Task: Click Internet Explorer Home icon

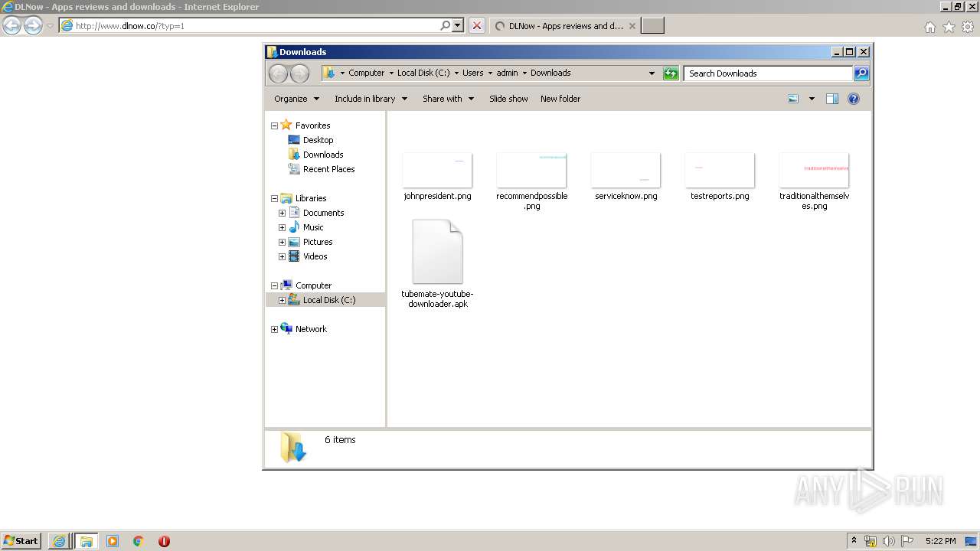Action: [x=929, y=27]
